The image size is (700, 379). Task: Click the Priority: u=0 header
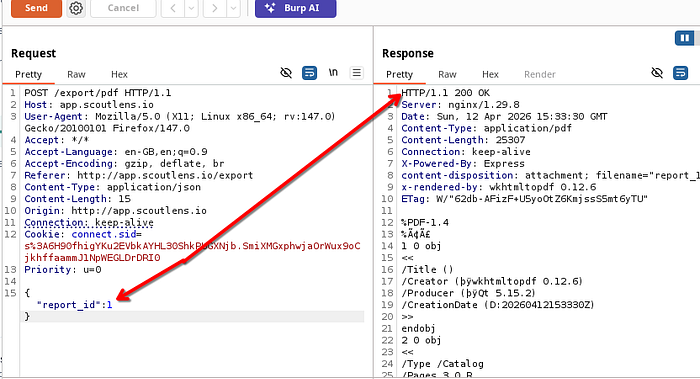(x=62, y=270)
